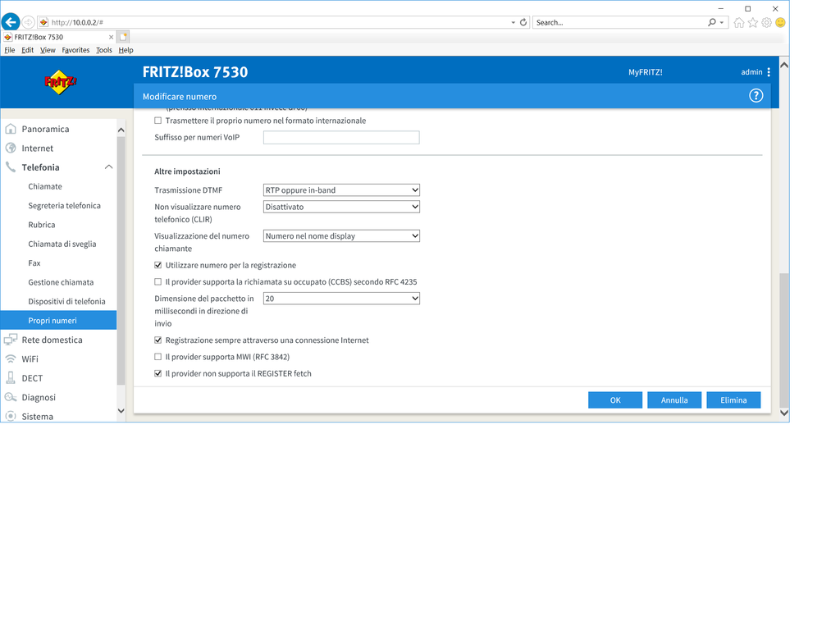This screenshot has height=630, width=840.
Task: Open admin menu three-dot icon
Action: 769,72
